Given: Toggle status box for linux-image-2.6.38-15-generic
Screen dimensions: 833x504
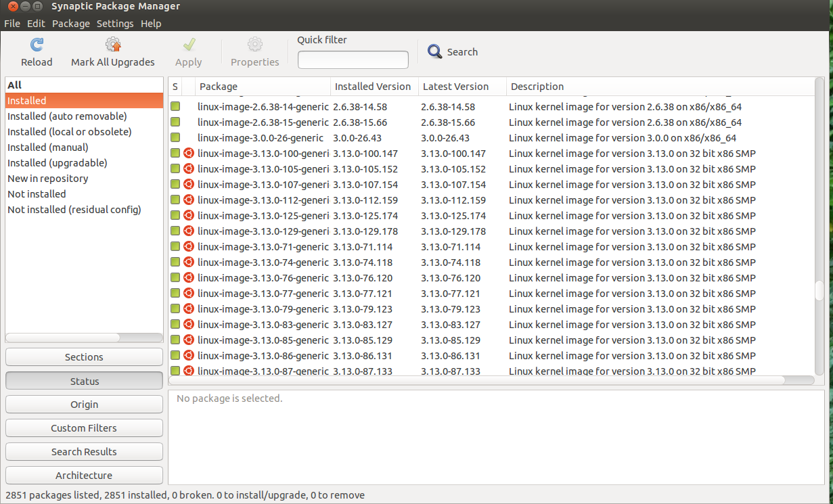Looking at the screenshot, I should 175,122.
